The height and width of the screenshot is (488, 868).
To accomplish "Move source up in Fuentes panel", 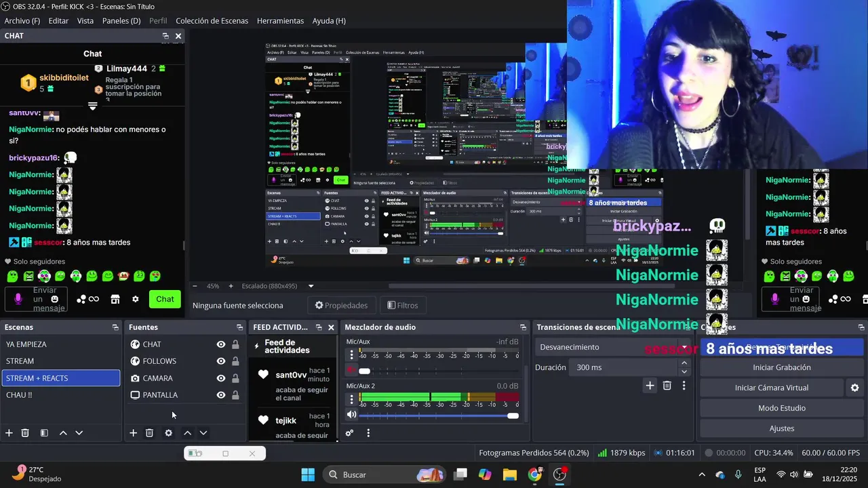I will tap(187, 432).
